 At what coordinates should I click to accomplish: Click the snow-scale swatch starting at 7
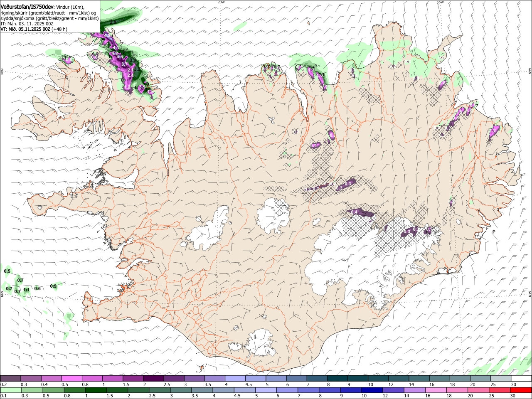point(316,379)
